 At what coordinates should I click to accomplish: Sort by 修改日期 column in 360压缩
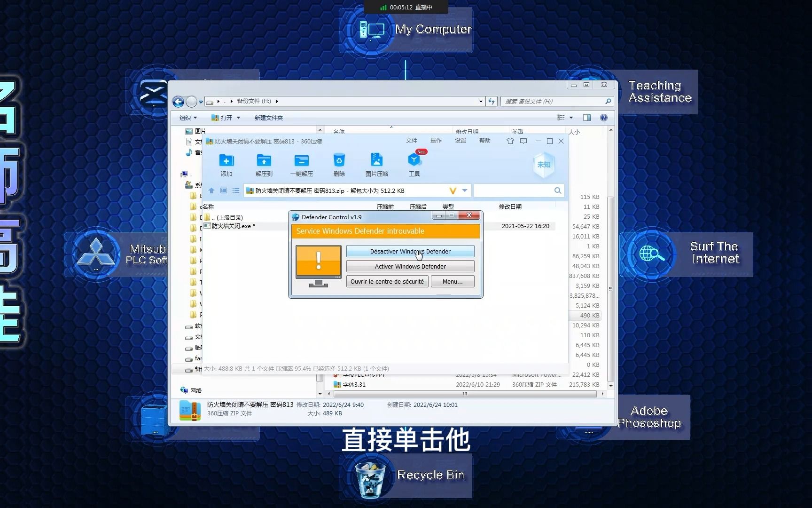tap(510, 206)
